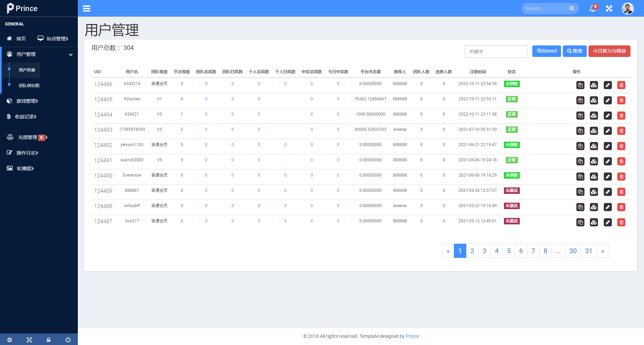Click username 17385978595 in the table
This screenshot has height=345, width=644.
[x=132, y=129]
